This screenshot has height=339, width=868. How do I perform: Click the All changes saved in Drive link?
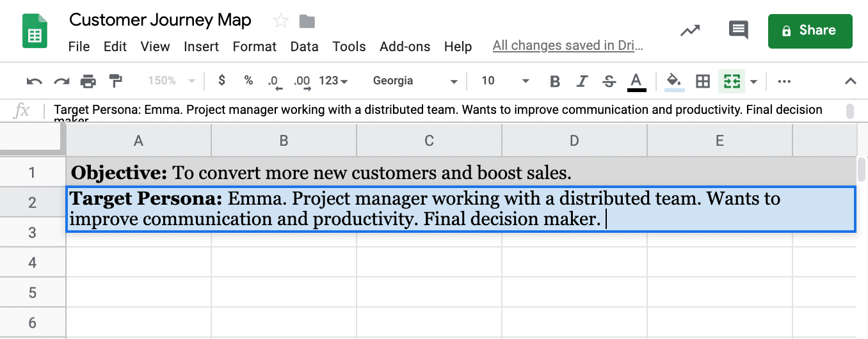pyautogui.click(x=568, y=45)
